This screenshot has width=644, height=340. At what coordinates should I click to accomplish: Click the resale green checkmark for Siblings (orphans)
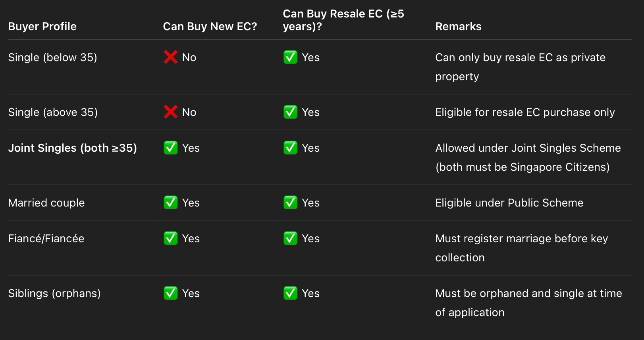click(x=290, y=293)
